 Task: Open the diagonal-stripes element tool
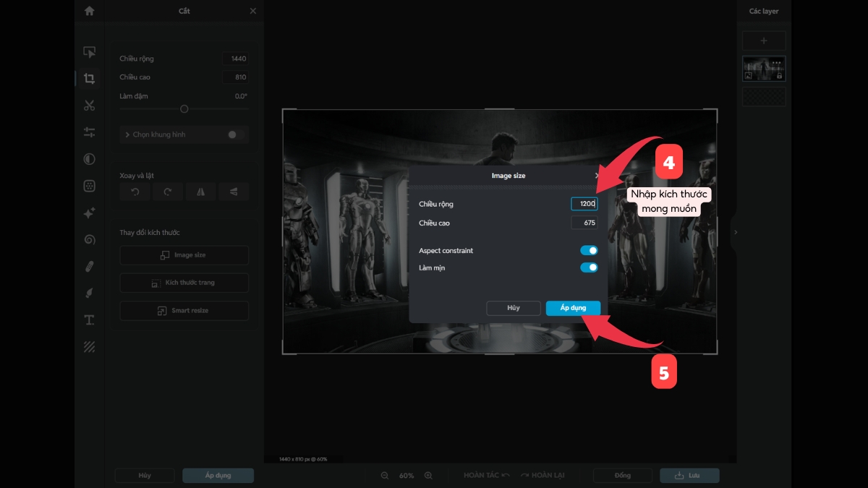[90, 346]
